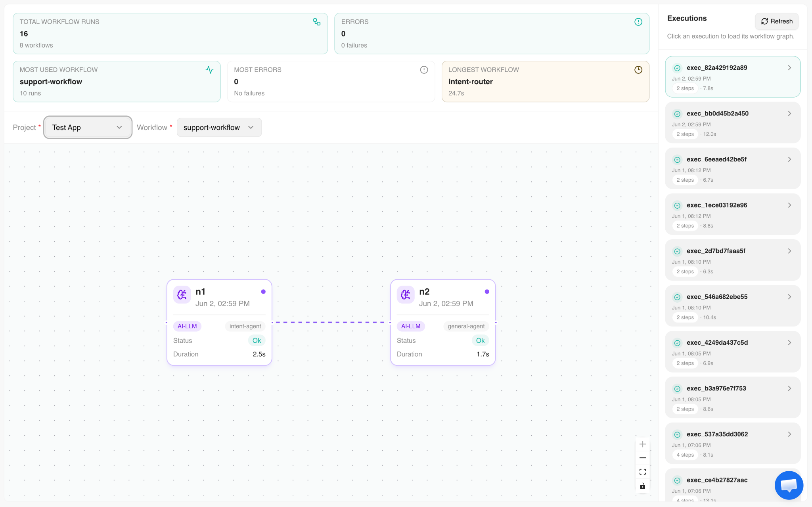Click the 12.0s duration of exec_bb0d45b2a450
This screenshot has width=812, height=507.
click(x=709, y=134)
